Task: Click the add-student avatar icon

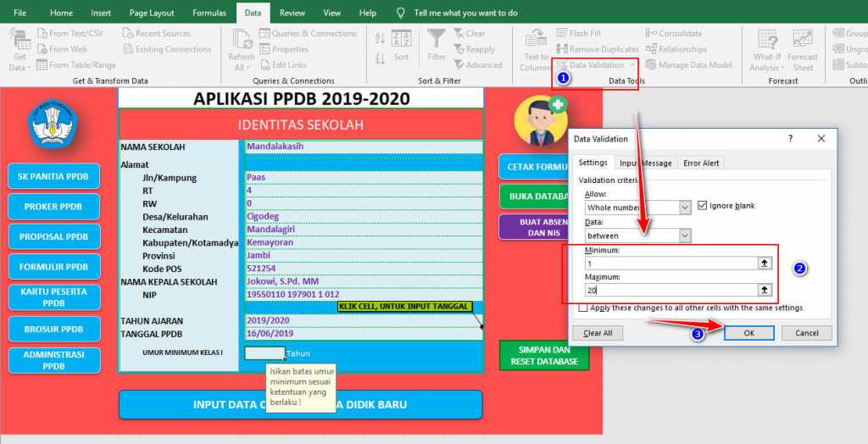Action: pyautogui.click(x=540, y=120)
